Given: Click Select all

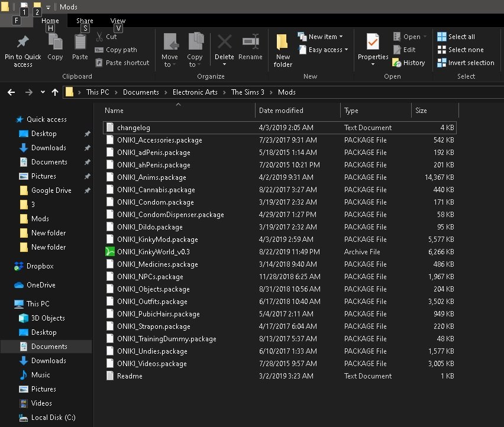Looking at the screenshot, I should click(x=456, y=37).
